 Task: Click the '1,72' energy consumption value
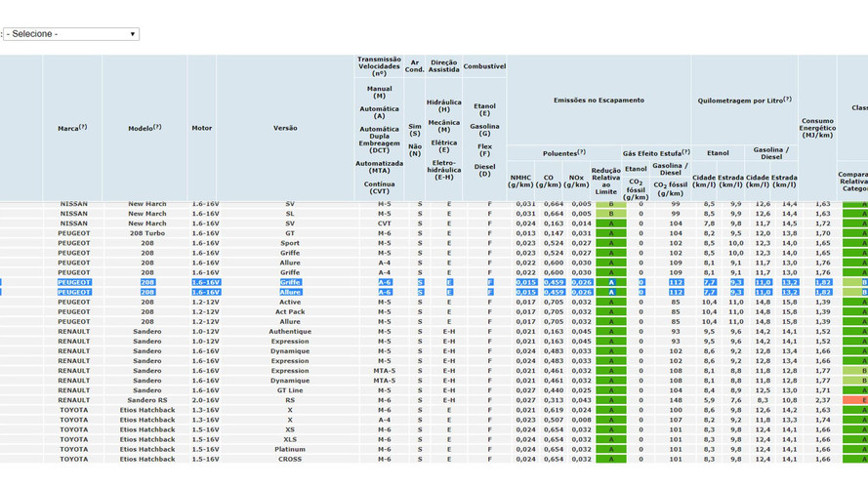(x=823, y=224)
